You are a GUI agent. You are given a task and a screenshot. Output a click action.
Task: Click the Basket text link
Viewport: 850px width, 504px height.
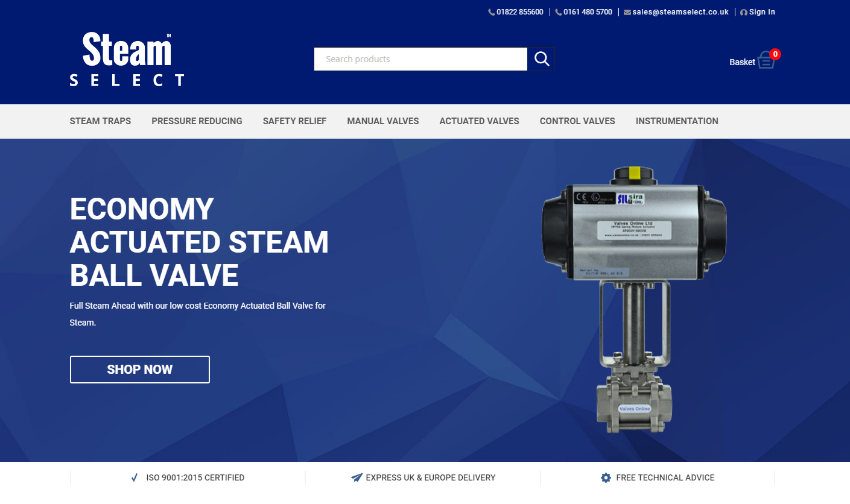[742, 62]
